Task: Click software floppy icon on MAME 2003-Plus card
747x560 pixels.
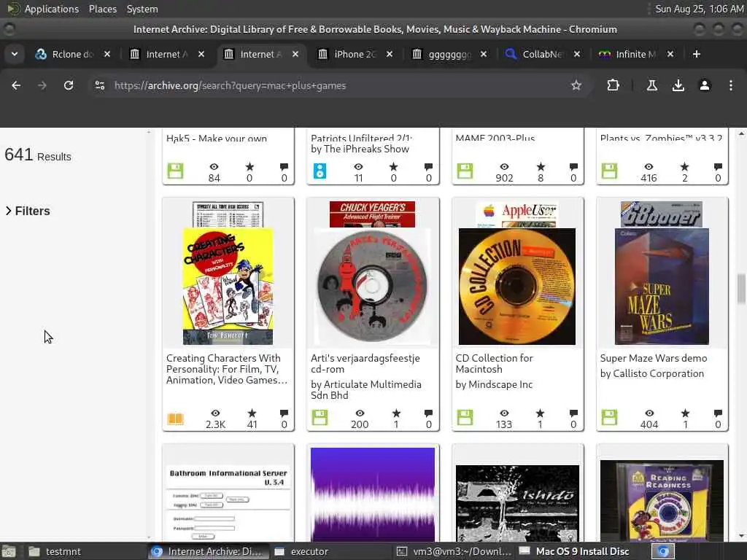Action: point(465,171)
